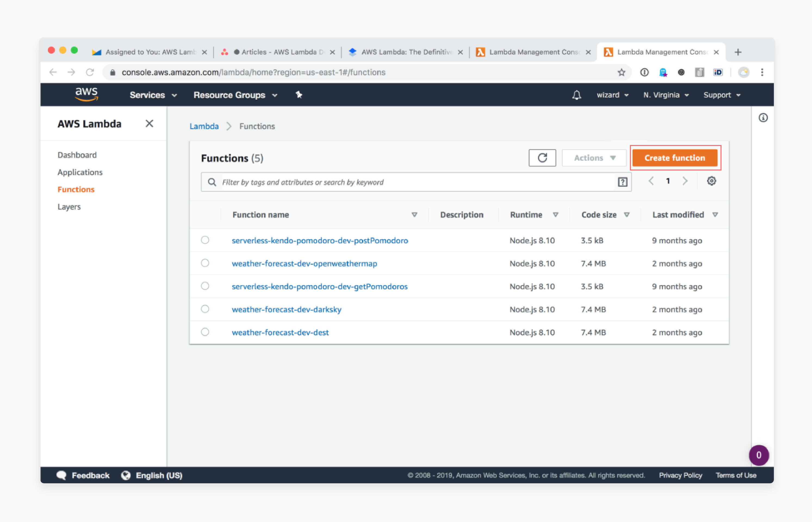Go to previous page of functions
This screenshot has width=812, height=522.
click(x=651, y=181)
